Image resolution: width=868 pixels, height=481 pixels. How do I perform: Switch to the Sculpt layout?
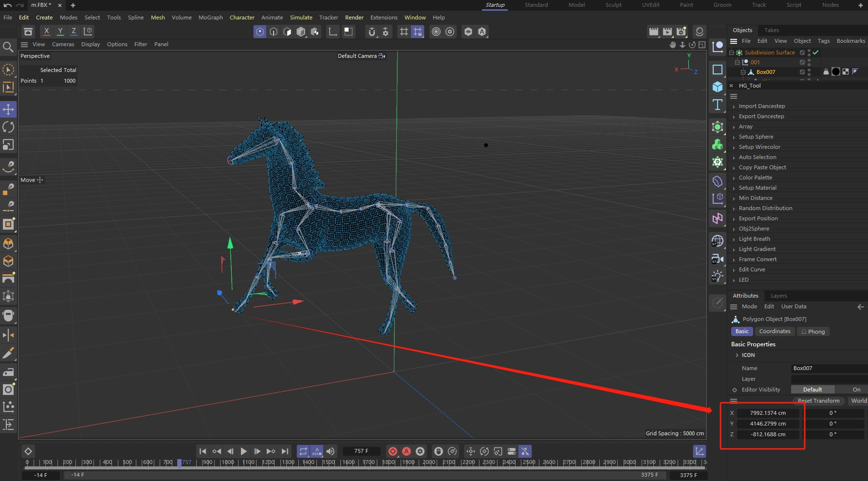click(x=613, y=5)
